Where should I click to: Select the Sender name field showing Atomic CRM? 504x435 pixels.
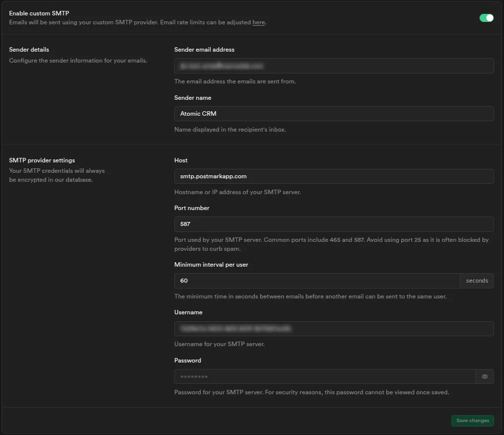point(334,114)
